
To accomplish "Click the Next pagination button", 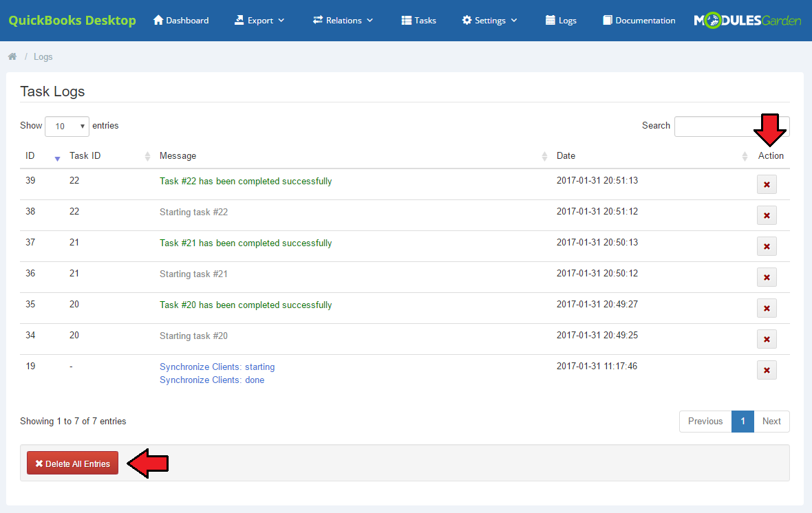I will pyautogui.click(x=771, y=422).
